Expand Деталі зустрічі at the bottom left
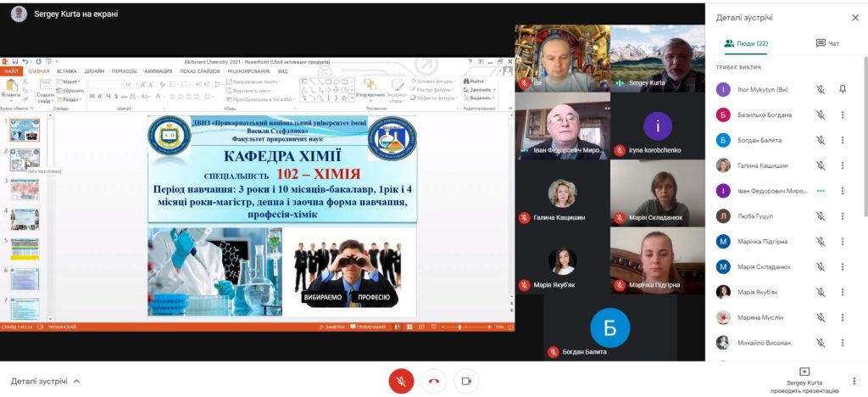This screenshot has height=397, width=868. coord(46,381)
